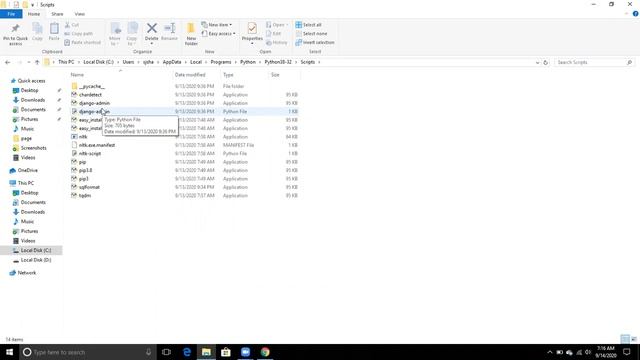Click Programs in the breadcrumb path
Screen dimensions: 640x360
pos(221,62)
